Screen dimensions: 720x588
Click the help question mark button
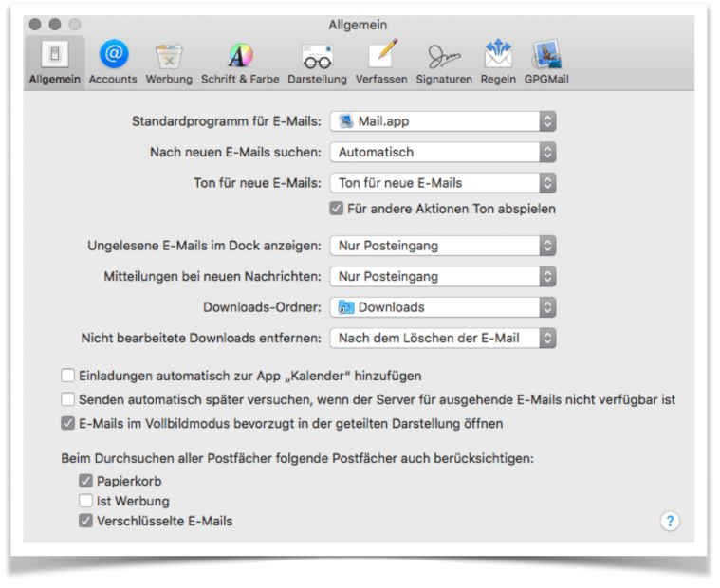point(670,521)
